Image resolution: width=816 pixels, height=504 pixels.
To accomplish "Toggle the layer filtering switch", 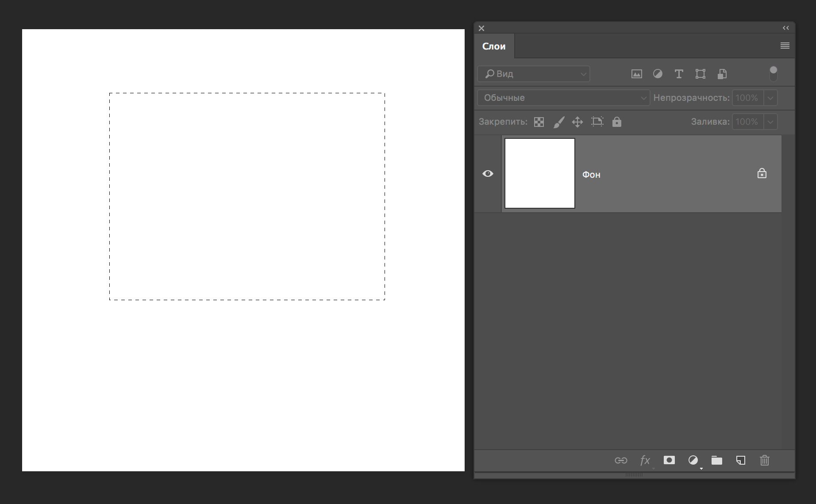I will point(773,74).
